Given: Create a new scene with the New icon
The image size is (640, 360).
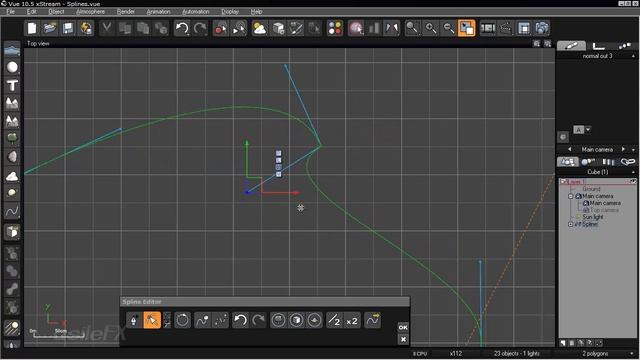Looking at the screenshot, I should 32,28.
